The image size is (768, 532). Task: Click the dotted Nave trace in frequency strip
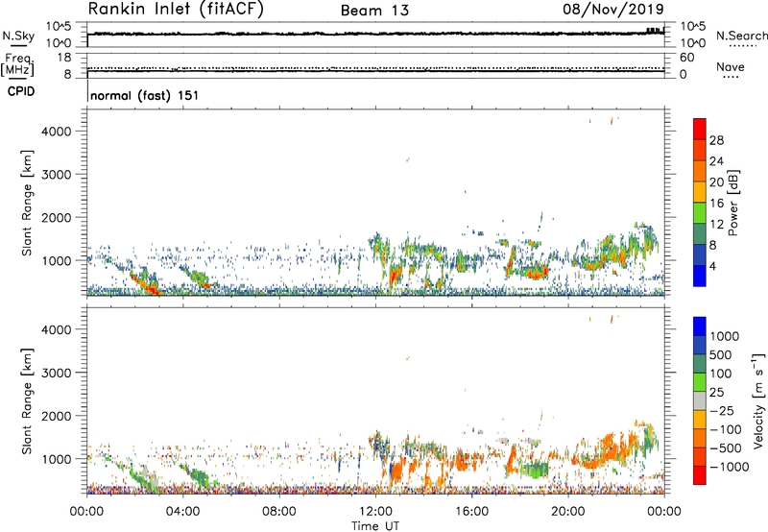click(375, 68)
